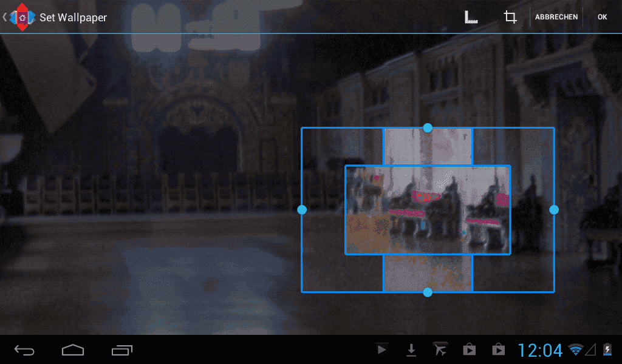Activate the crop tool icon
The height and width of the screenshot is (364, 622).
pos(510,17)
